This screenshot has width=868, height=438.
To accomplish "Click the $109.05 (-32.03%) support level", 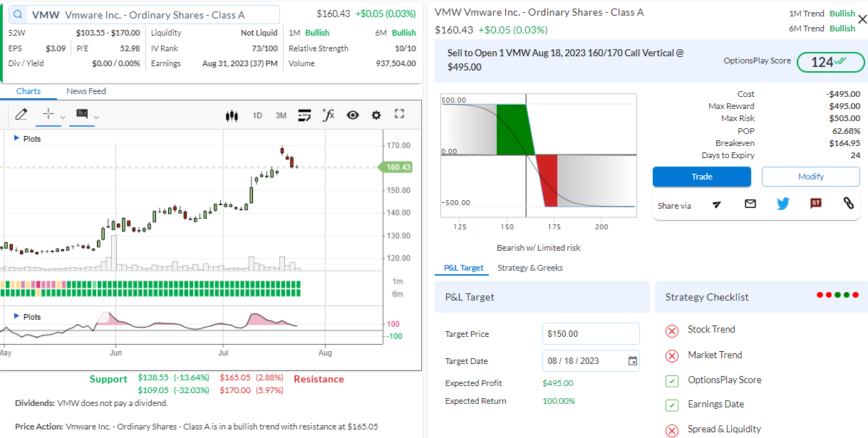I will click(174, 390).
